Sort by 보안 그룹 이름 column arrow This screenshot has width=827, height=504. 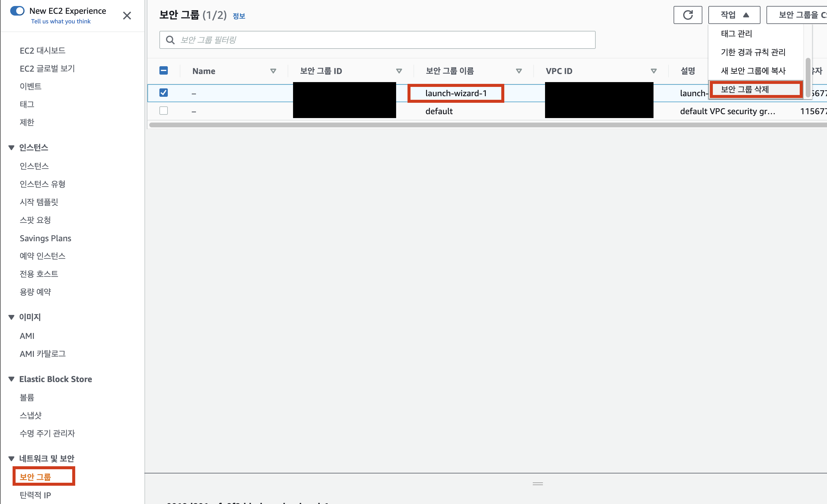click(519, 71)
